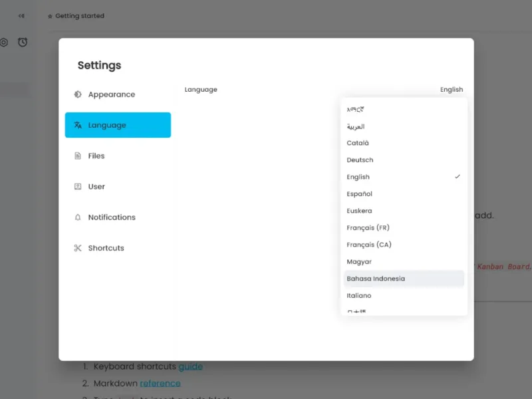Open the English language dropdown
The image size is (532, 399).
[x=452, y=90]
